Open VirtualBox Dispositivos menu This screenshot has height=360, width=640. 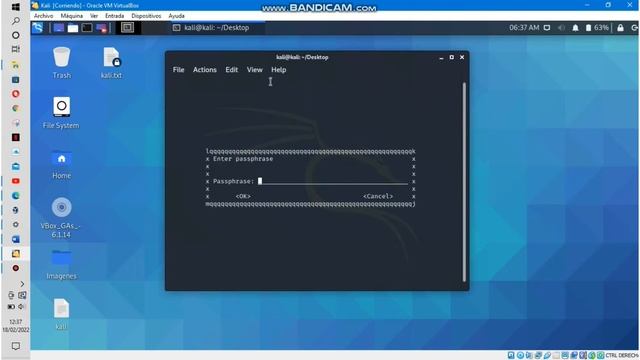[146, 16]
